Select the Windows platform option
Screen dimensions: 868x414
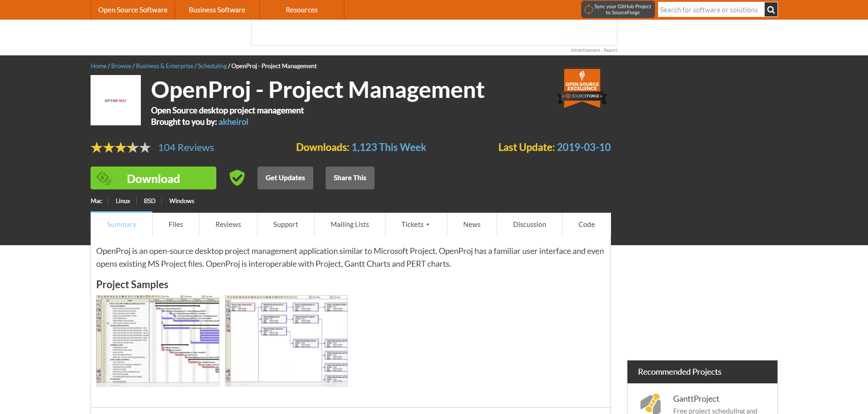click(182, 201)
